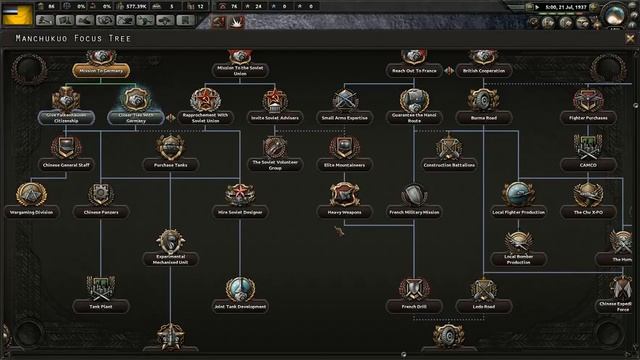Viewport: 640px width, 360px height.
Task: Select Heavy Weapons focus
Action: coord(344,212)
